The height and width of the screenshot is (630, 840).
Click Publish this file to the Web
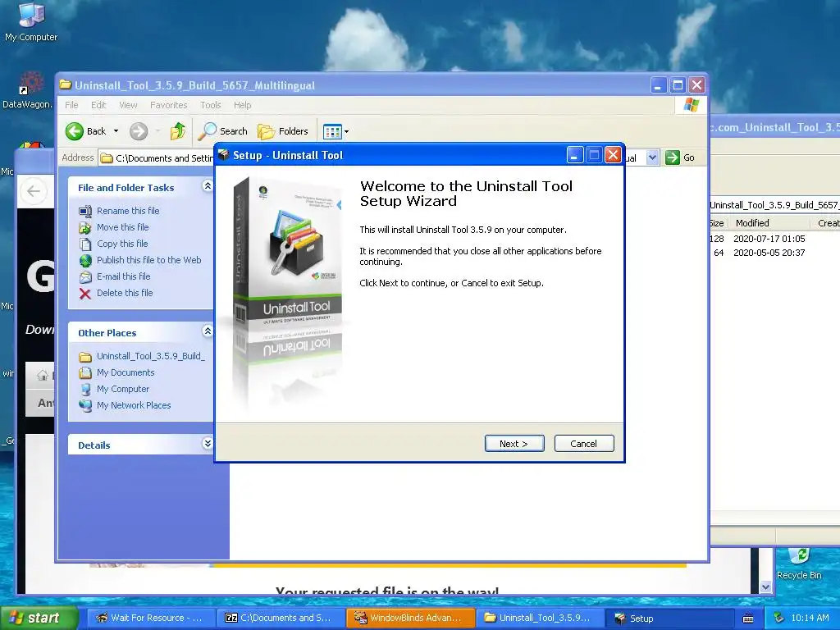tap(149, 260)
